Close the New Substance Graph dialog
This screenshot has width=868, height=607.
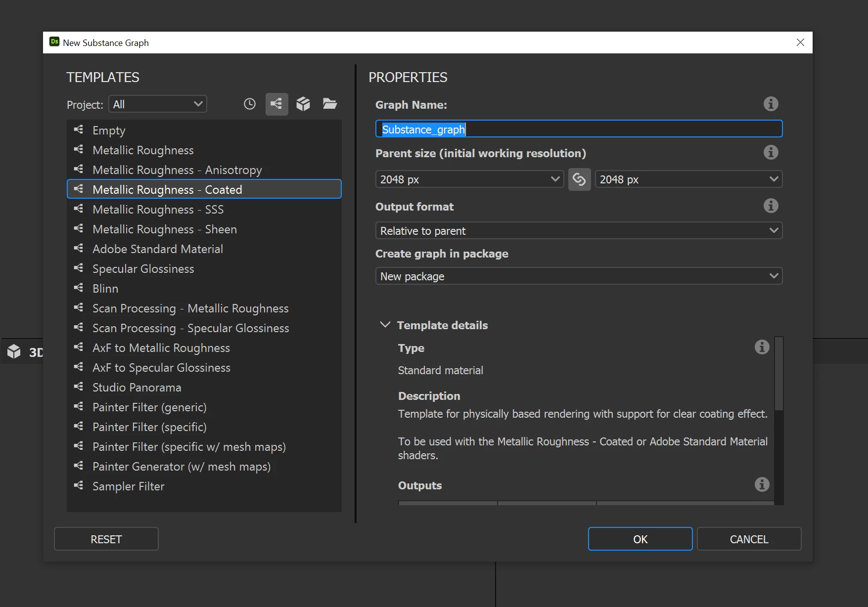[800, 43]
